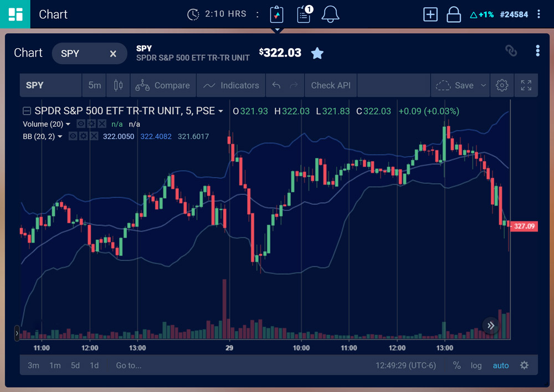Click the 2:10 HRS timer text

click(x=225, y=14)
